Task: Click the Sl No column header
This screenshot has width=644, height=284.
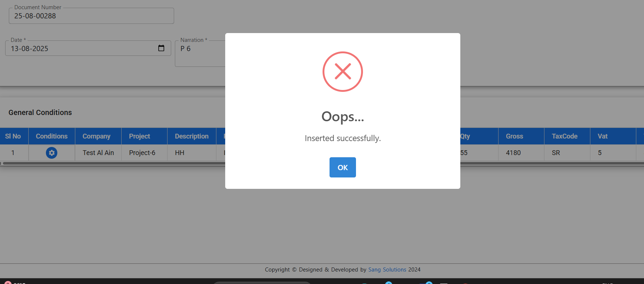Action: pos(13,136)
